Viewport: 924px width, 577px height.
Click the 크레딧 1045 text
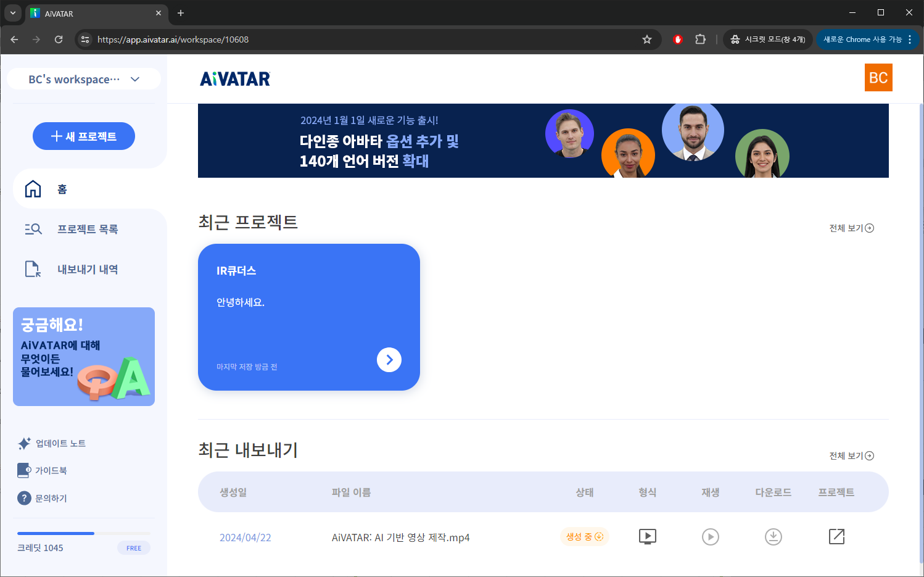pyautogui.click(x=40, y=548)
